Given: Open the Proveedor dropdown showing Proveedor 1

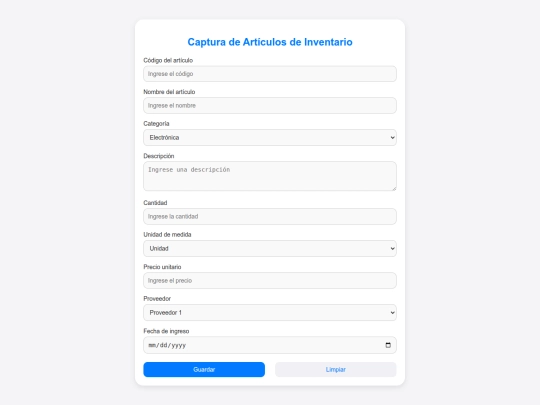Looking at the screenshot, I should click(270, 312).
